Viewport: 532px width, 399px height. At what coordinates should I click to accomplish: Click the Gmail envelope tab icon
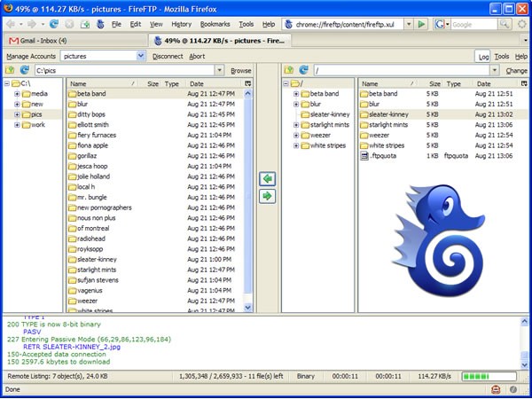tap(13, 41)
